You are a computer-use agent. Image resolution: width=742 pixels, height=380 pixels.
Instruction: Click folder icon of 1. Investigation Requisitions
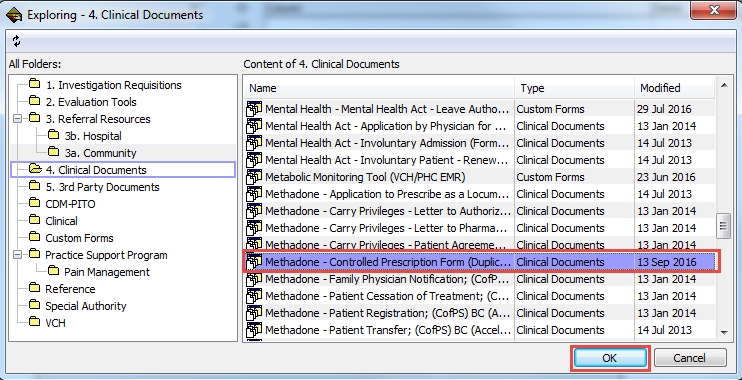click(x=35, y=85)
